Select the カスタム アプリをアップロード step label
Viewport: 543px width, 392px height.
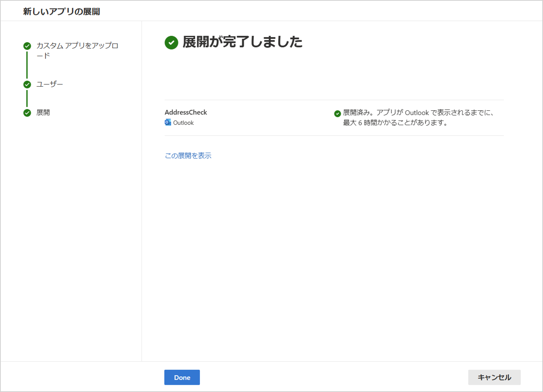(x=77, y=50)
